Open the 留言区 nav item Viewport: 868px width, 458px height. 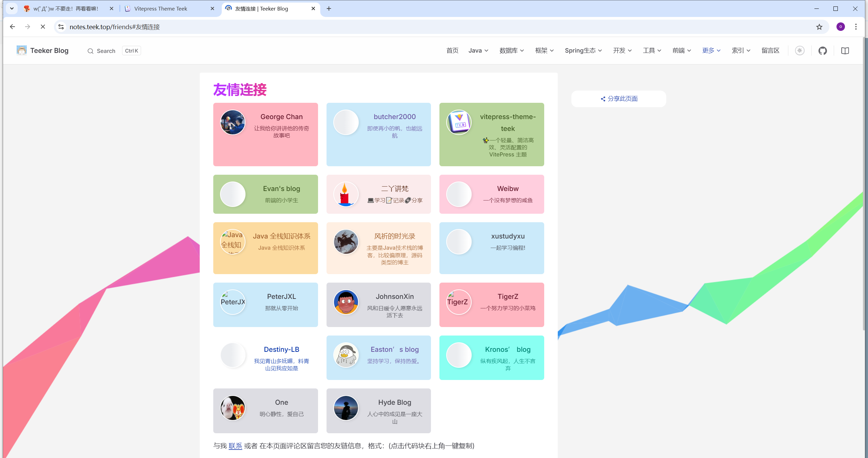coord(770,51)
